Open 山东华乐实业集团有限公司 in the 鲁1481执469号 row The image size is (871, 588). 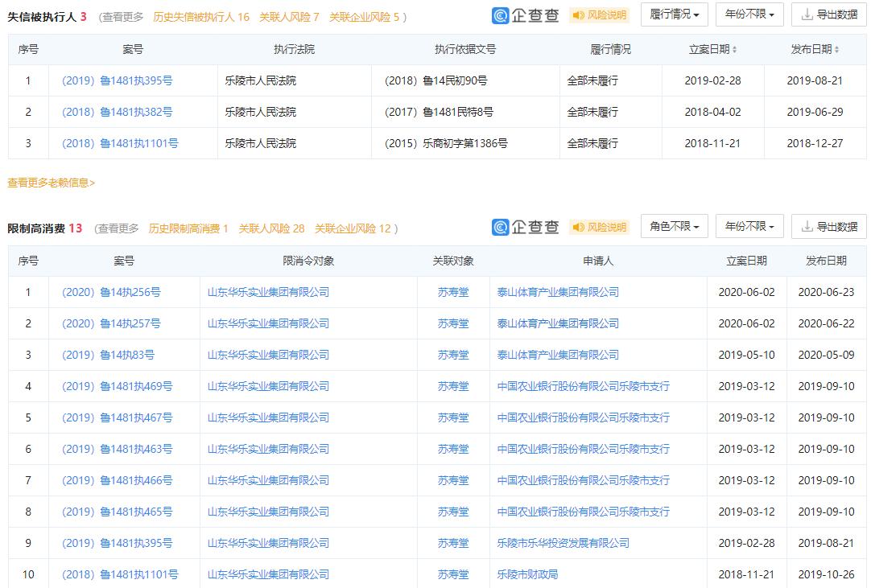tap(268, 386)
